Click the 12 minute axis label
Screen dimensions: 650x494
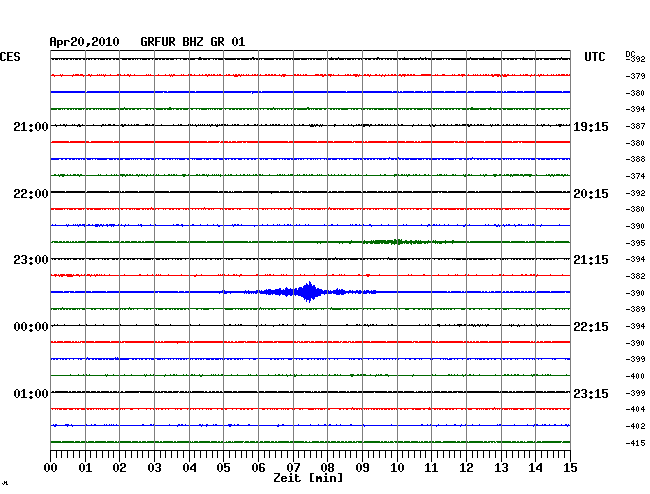coord(466,468)
